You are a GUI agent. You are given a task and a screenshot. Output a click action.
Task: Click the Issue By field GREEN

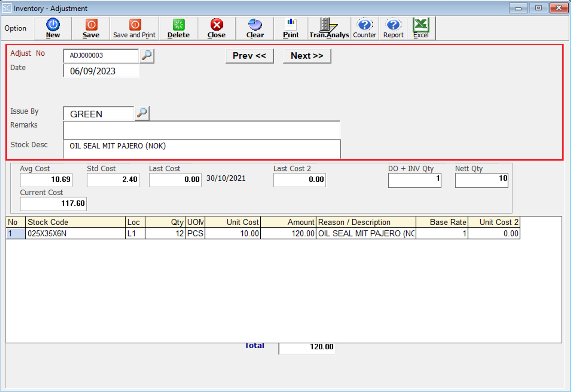pos(99,114)
